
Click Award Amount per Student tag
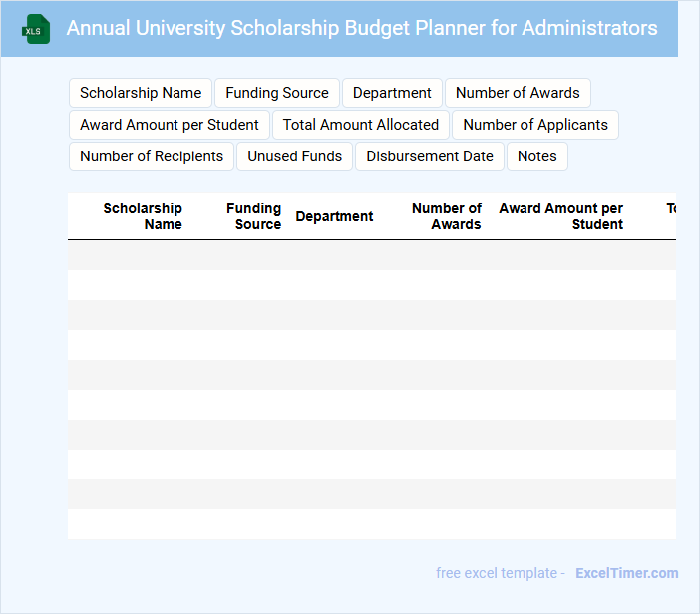pos(170,125)
